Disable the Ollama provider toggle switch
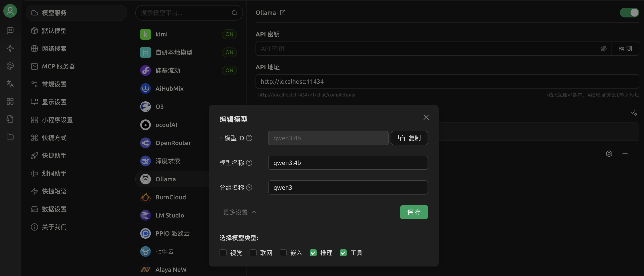 [629, 13]
